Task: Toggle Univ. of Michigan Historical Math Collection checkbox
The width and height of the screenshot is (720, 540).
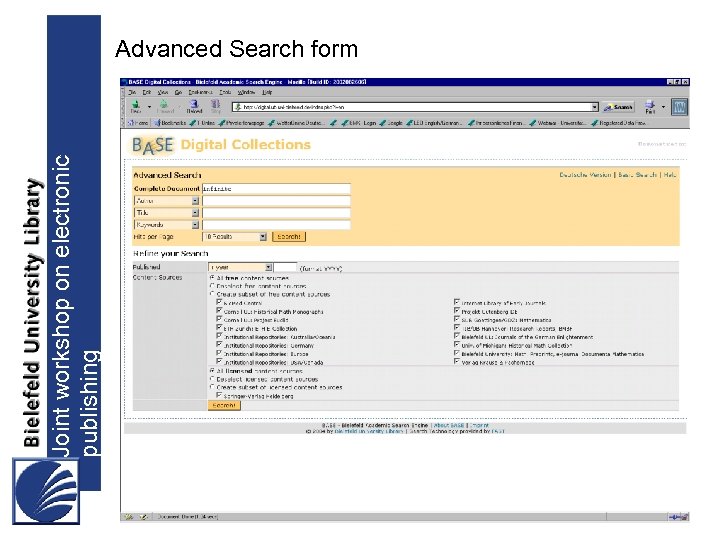Action: pyautogui.click(x=457, y=345)
